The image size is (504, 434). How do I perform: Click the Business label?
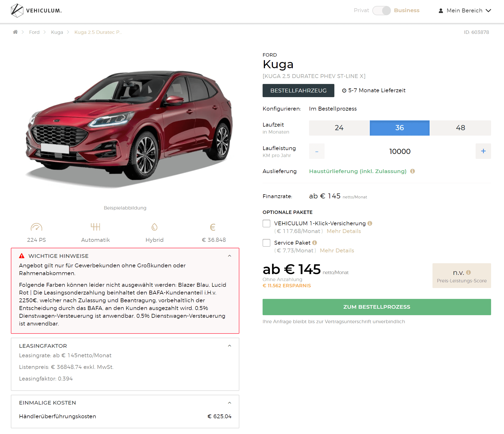click(x=407, y=10)
